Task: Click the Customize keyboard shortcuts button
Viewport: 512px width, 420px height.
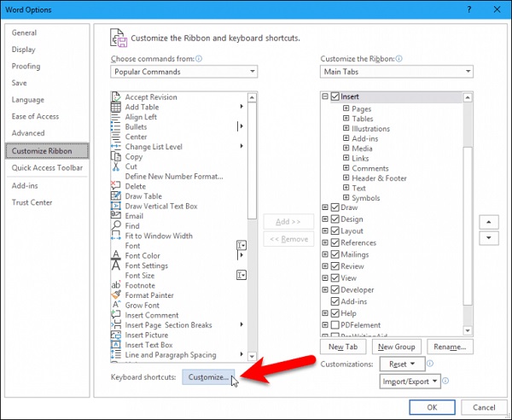Action: [209, 376]
